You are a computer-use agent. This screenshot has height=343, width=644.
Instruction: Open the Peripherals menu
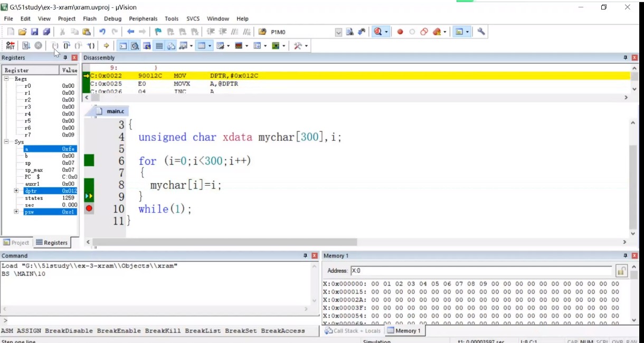[143, 18]
